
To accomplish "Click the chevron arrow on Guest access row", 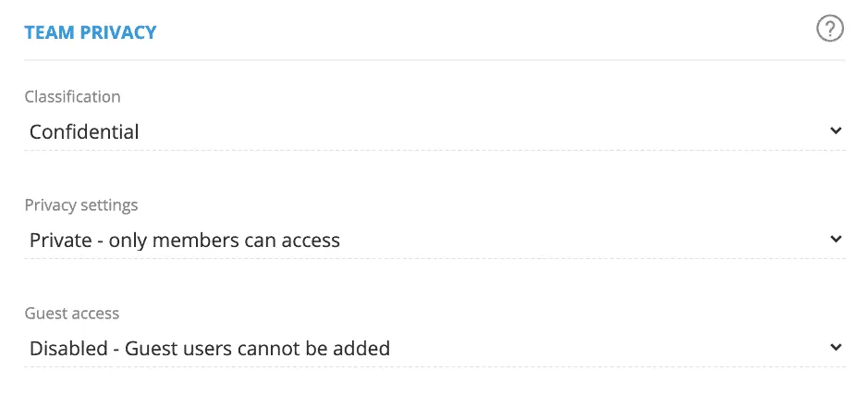I will [836, 348].
